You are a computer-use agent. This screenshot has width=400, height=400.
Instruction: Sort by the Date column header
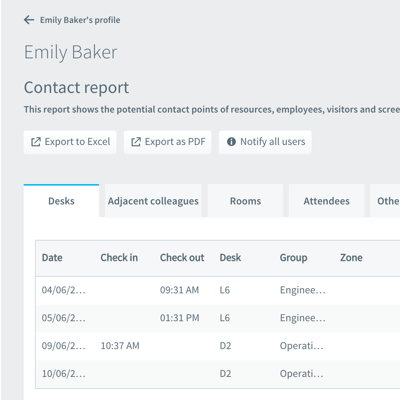pos(52,258)
